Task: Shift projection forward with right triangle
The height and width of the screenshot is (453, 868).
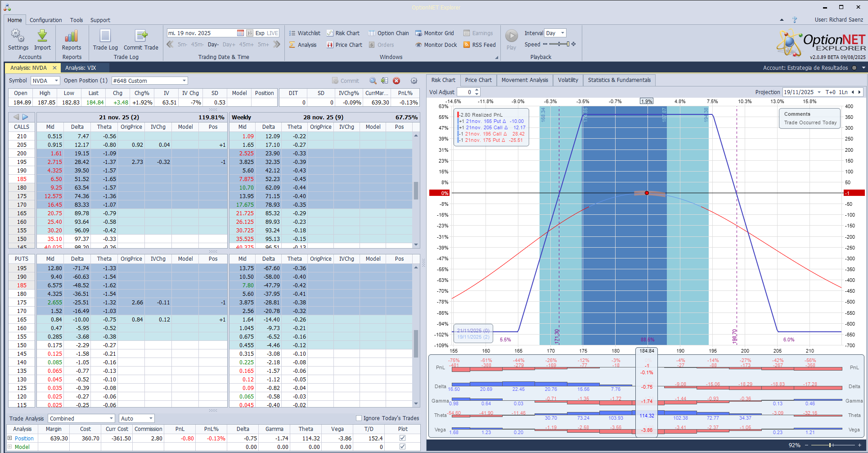Action: pyautogui.click(x=859, y=92)
